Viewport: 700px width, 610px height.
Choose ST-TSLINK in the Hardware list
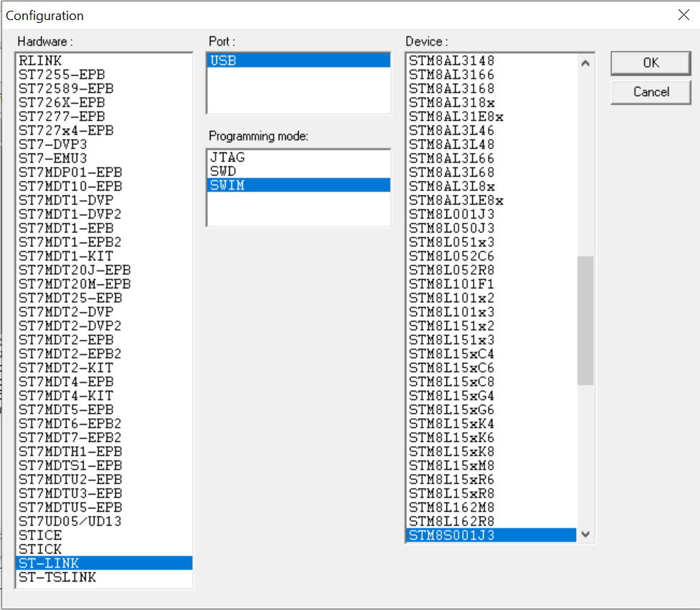[x=57, y=577]
